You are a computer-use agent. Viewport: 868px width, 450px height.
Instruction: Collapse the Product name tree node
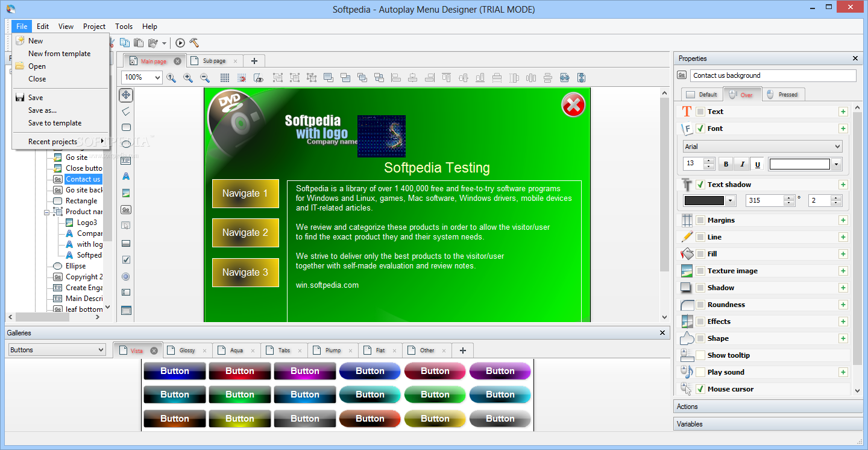coord(47,212)
